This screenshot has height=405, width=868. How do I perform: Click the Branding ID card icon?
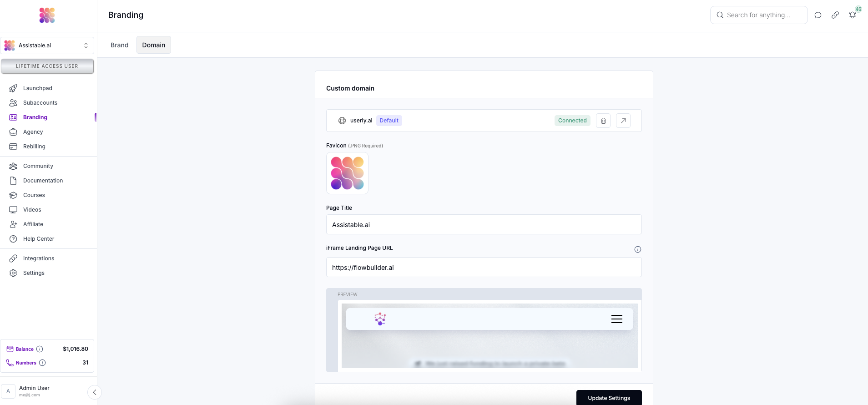point(13,117)
